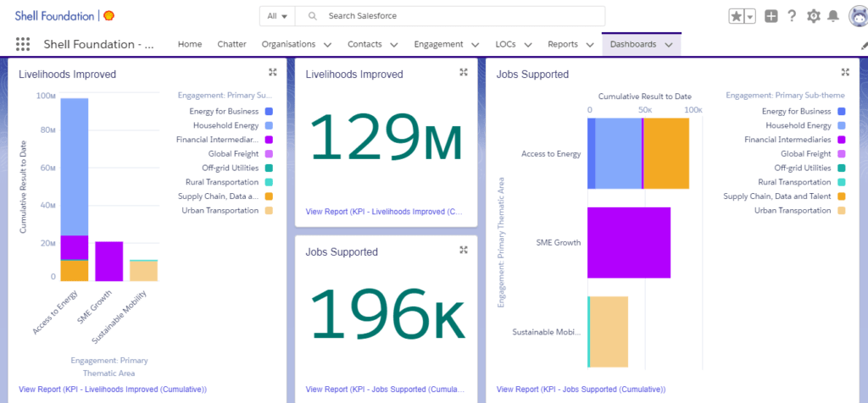
Task: Click the pencil edit navigation icon
Action: 864,46
